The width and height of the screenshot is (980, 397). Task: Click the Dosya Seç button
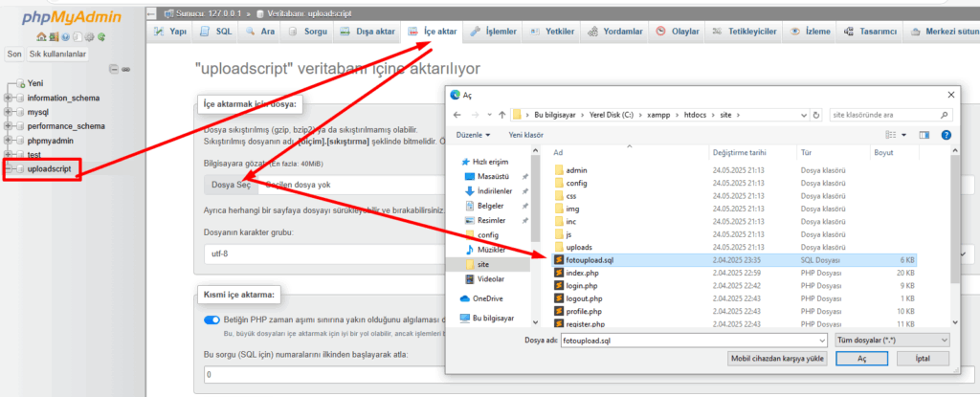pyautogui.click(x=231, y=185)
